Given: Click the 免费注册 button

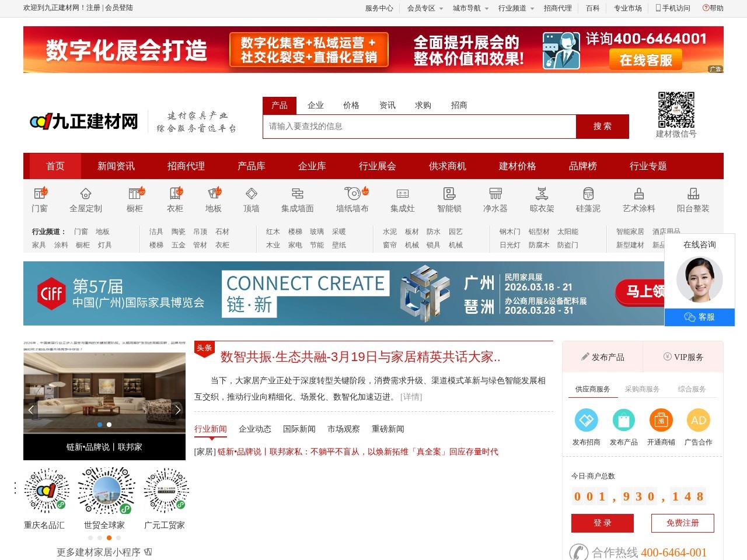Looking at the screenshot, I should [x=682, y=523].
